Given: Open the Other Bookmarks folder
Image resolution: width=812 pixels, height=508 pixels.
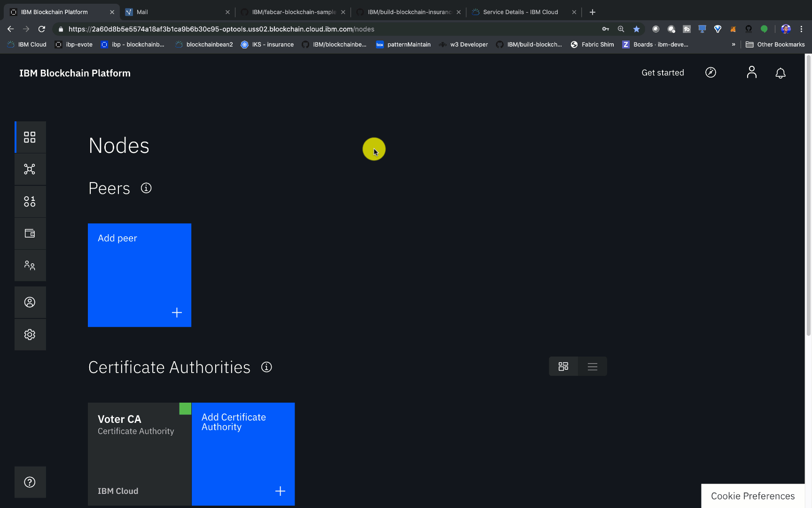Looking at the screenshot, I should pyautogui.click(x=775, y=45).
